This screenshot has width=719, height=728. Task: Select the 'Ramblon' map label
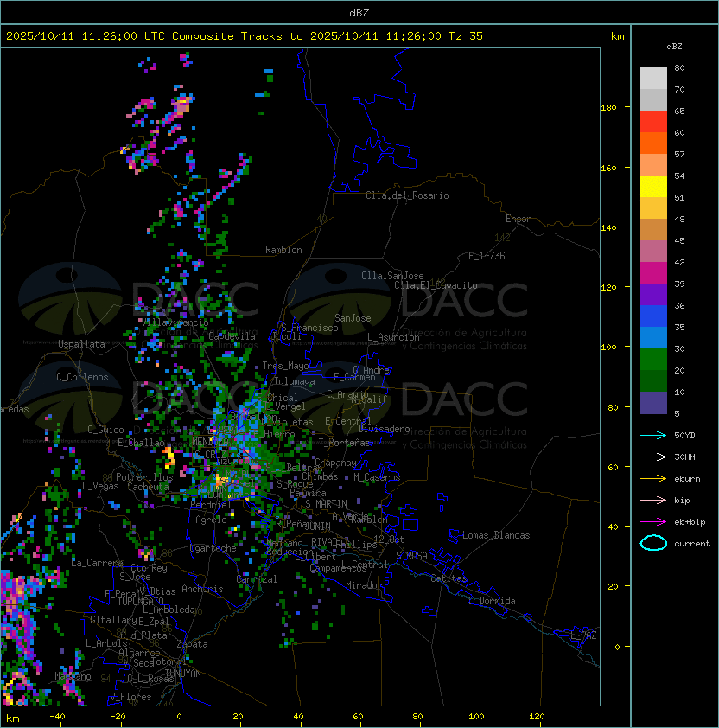coord(283,250)
